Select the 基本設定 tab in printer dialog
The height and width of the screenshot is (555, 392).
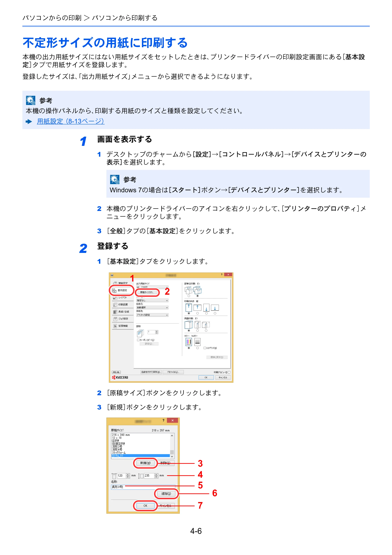122,290
